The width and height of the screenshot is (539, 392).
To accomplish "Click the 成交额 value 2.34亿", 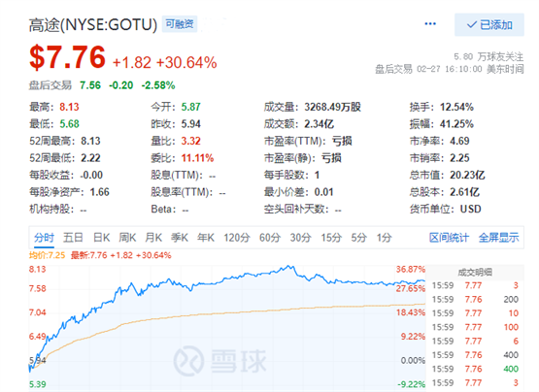I will tap(319, 123).
